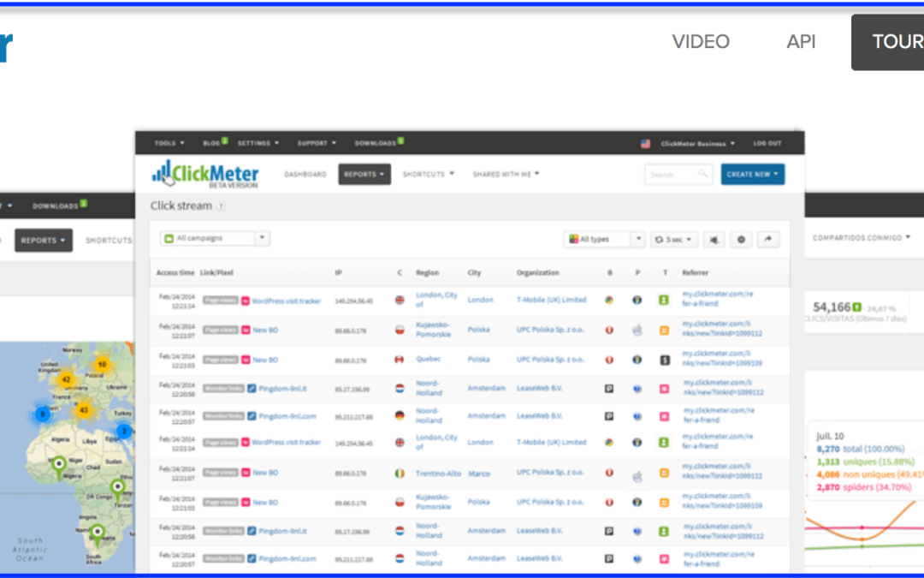This screenshot has width=924, height=578.
Task: Expand the SUPPORT menu
Action: pyautogui.click(x=317, y=143)
